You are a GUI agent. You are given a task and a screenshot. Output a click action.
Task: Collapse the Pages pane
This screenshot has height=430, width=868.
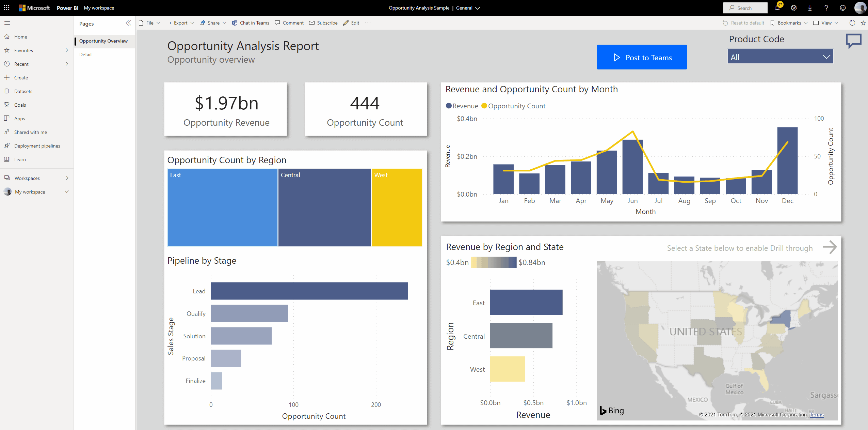(x=128, y=23)
